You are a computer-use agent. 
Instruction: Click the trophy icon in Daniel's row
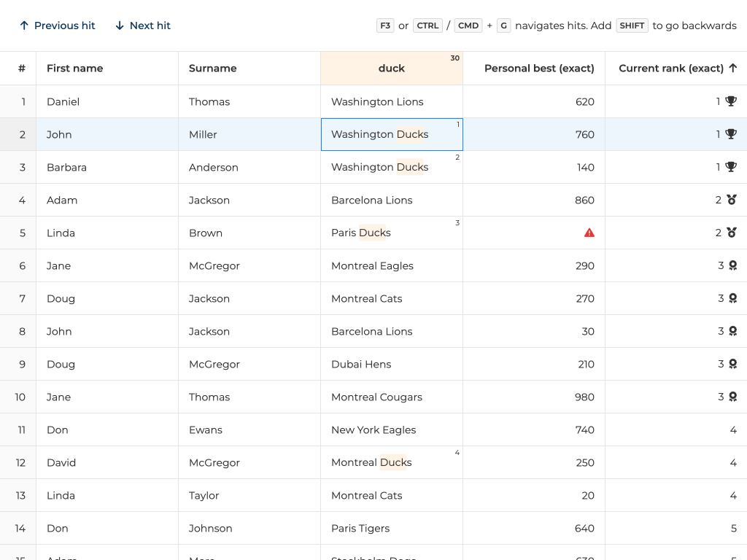tap(731, 101)
